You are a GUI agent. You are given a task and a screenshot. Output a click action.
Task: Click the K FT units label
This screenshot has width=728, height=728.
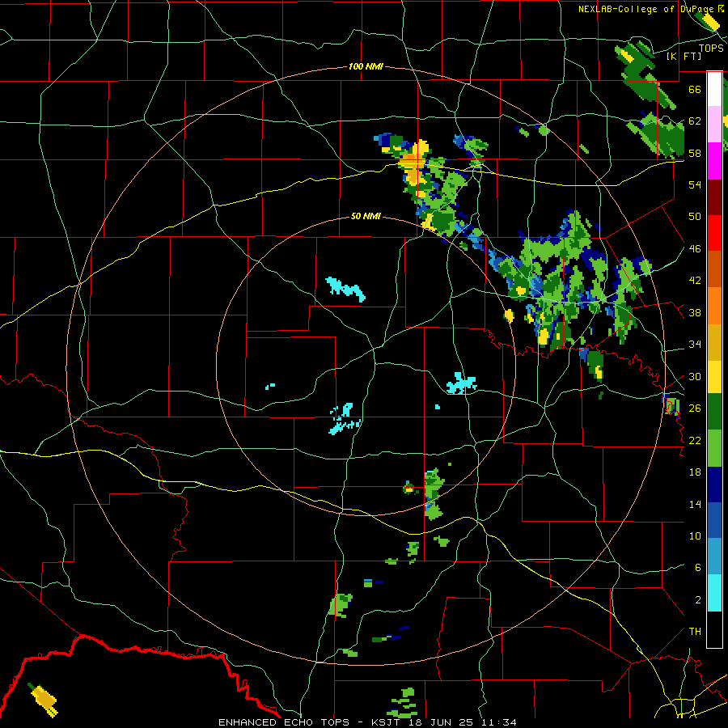pyautogui.click(x=684, y=56)
